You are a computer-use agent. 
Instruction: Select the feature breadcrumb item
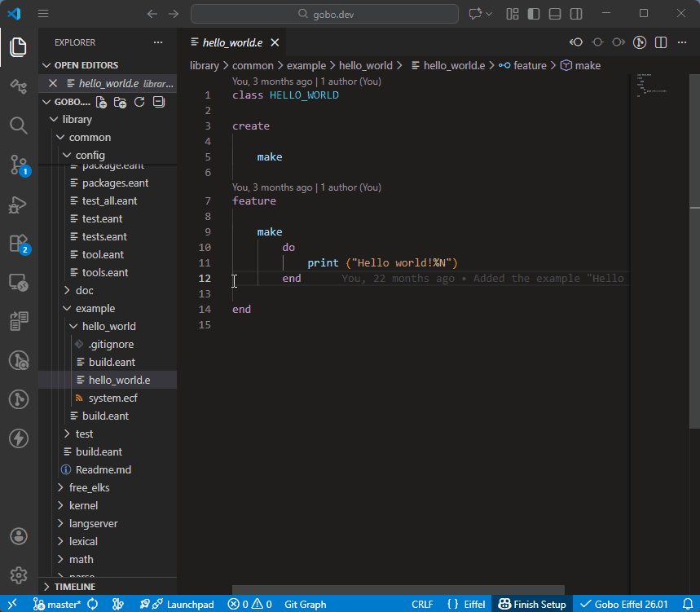(529, 66)
